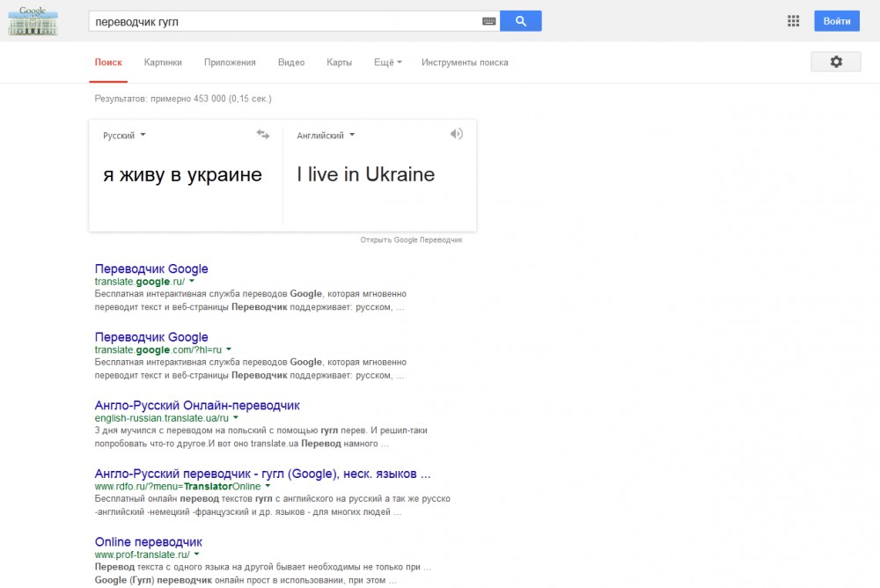Open the Ещё more menu
The height and width of the screenshot is (588, 880).
387,62
